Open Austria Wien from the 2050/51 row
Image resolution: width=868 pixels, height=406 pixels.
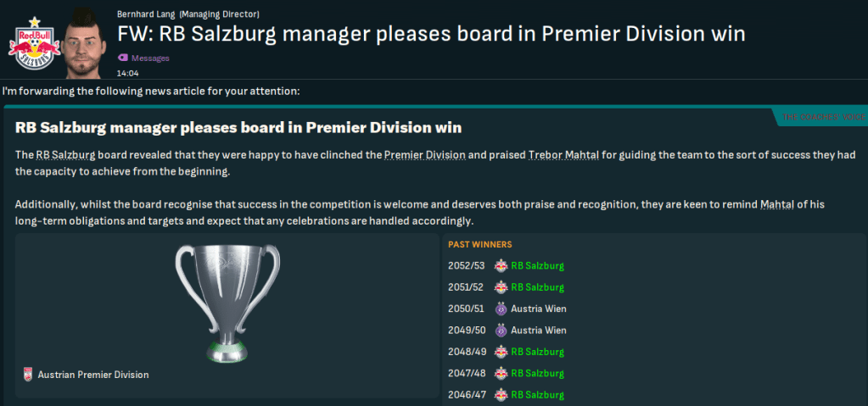click(x=539, y=309)
